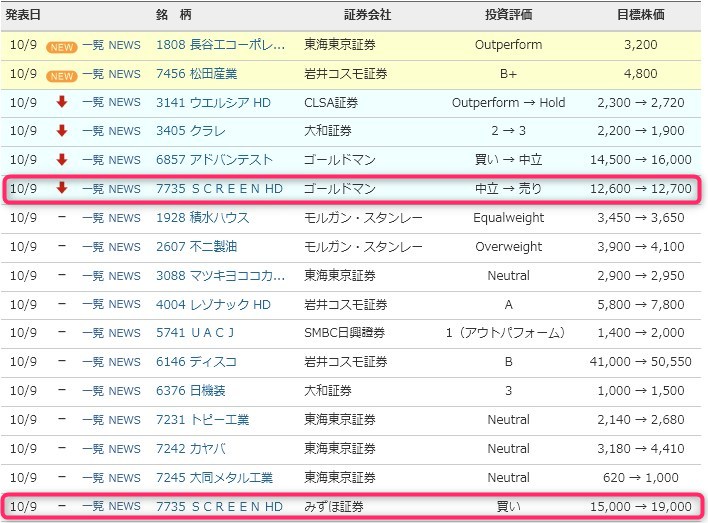708x523 pixels.
Task: Click the red arrow in the ゴールドマン SCREEN HD row
Action: [62, 189]
